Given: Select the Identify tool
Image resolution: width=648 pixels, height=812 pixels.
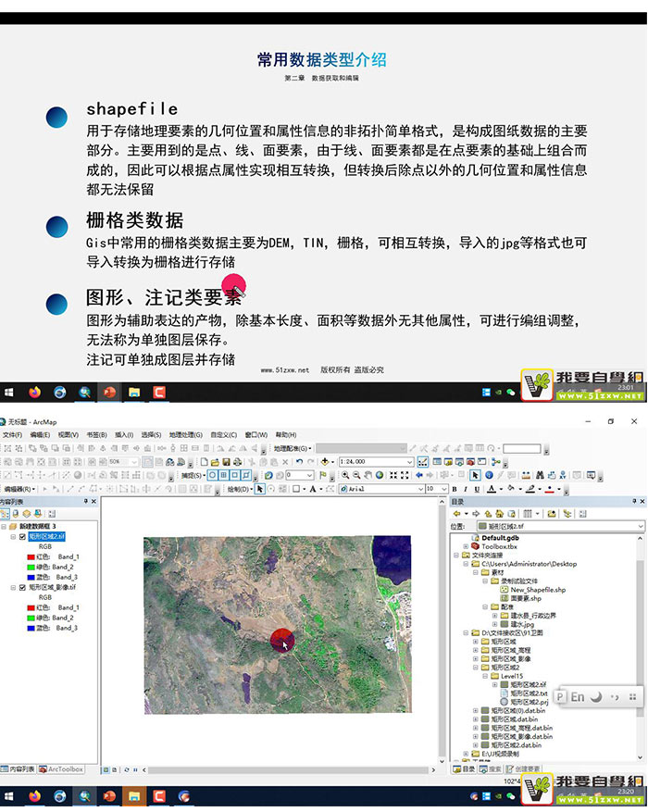Looking at the screenshot, I should tap(489, 475).
